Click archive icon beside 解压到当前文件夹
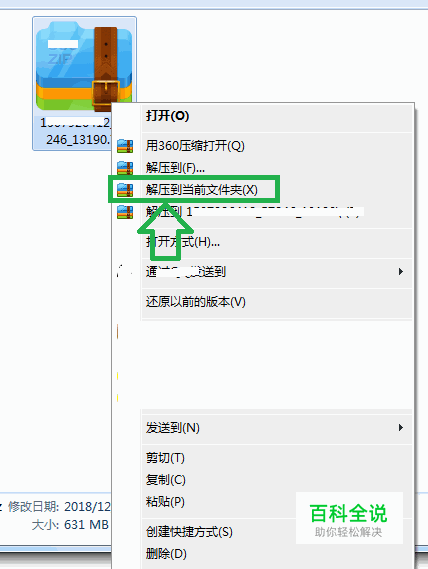 [x=125, y=190]
